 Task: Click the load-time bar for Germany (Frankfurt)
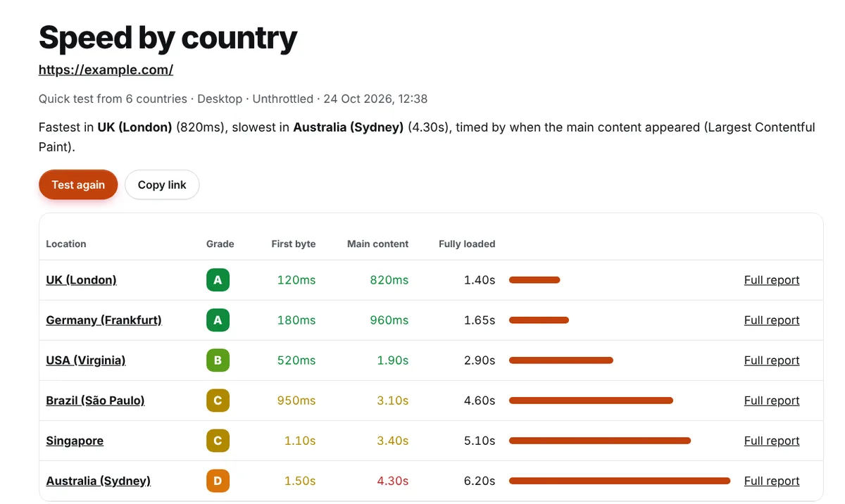(539, 320)
